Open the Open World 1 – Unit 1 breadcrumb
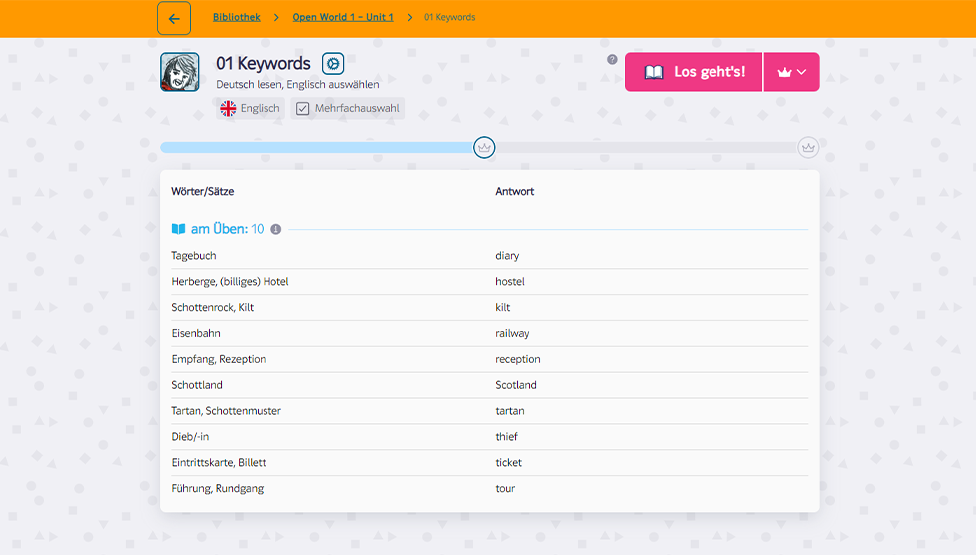The image size is (976, 555). 343,17
